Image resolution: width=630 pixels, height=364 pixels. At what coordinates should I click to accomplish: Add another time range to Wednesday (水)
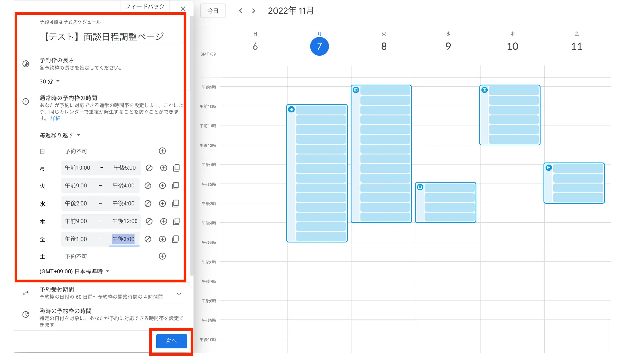click(x=162, y=203)
